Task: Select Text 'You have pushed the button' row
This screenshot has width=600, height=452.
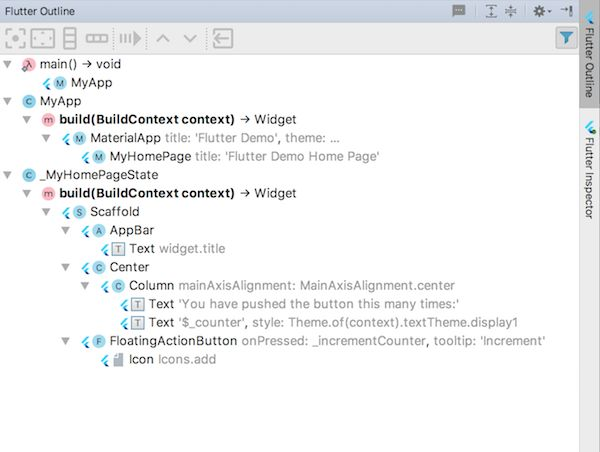Action: 290,304
